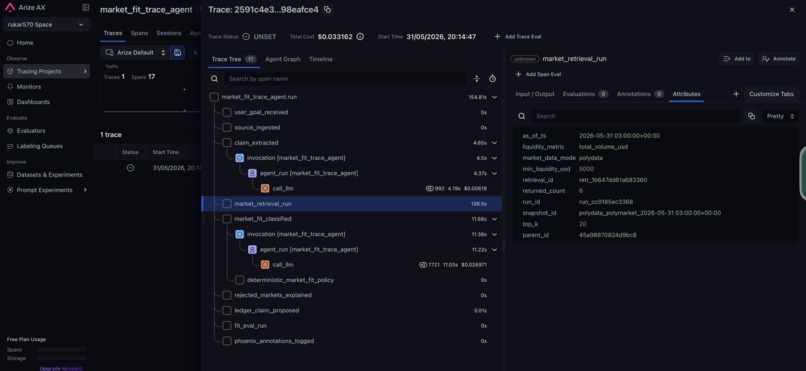The image size is (806, 371).
Task: Click Add to button
Action: click(x=737, y=59)
